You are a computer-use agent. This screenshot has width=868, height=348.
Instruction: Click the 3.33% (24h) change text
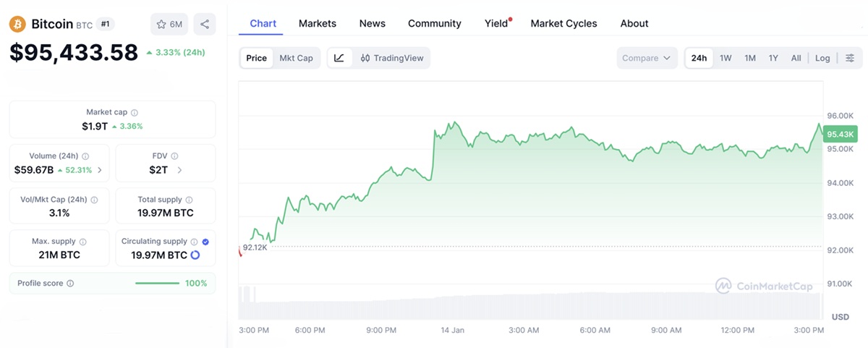(x=175, y=52)
